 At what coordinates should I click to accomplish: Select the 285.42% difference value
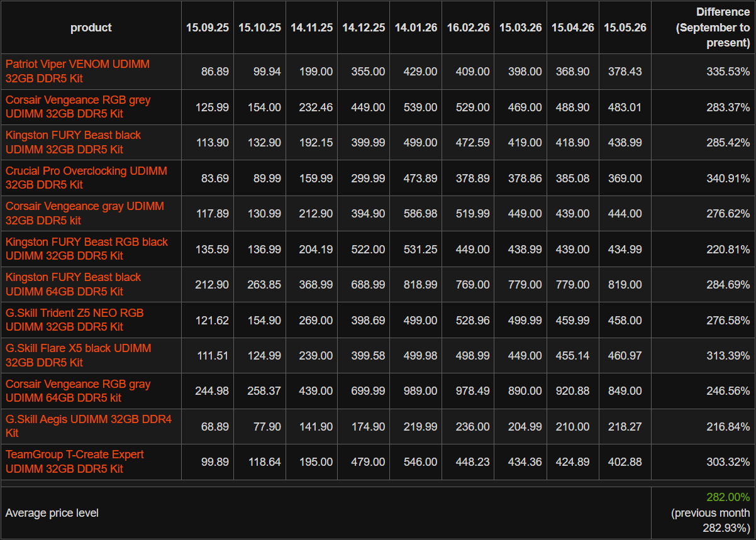(728, 143)
